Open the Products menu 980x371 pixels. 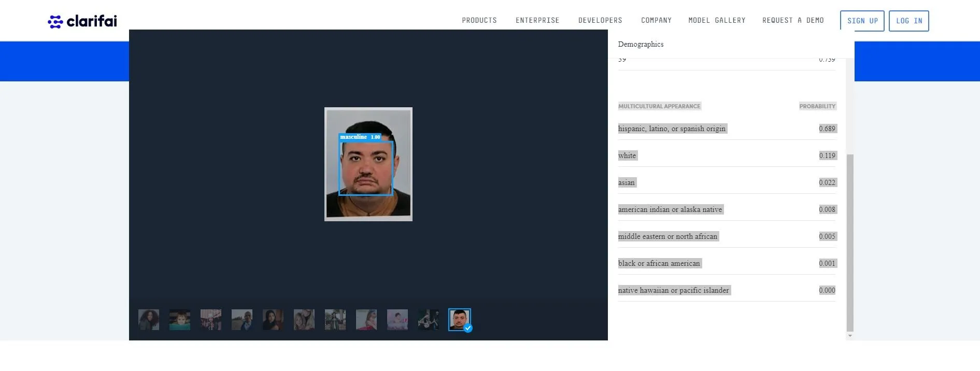479,21
